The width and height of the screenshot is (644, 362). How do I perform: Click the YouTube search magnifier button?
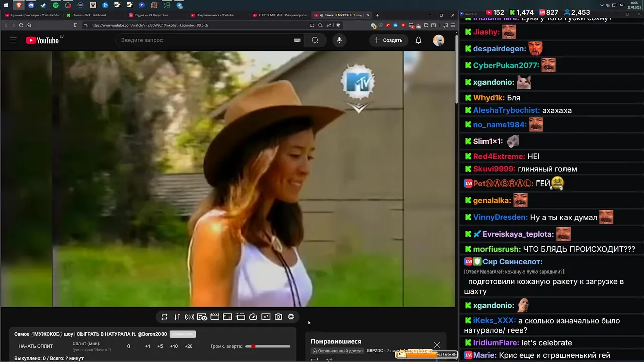tap(315, 40)
